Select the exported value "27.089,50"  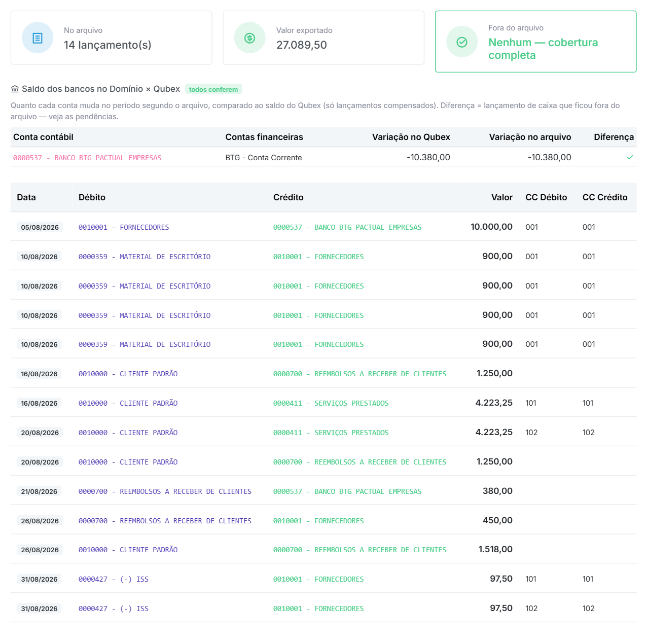click(302, 45)
